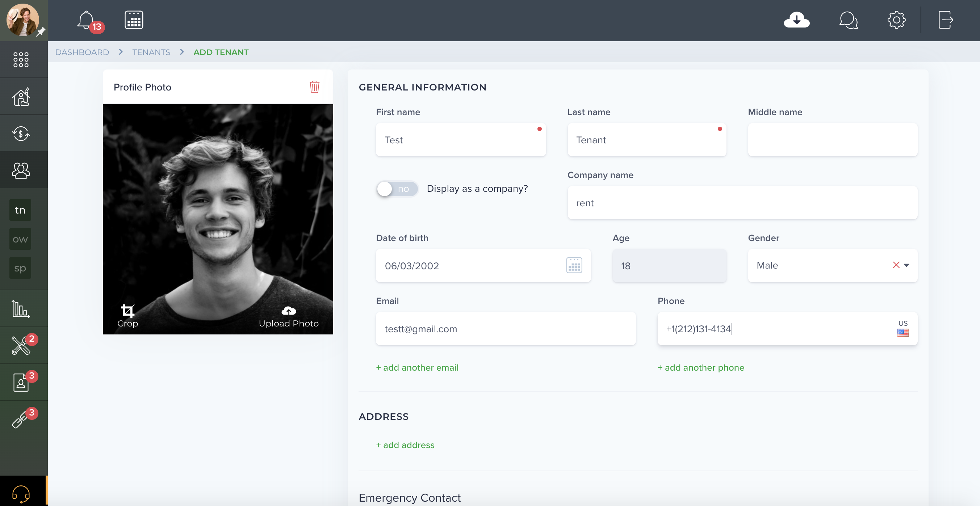Click the profile photo image
980x506 pixels.
click(218, 219)
